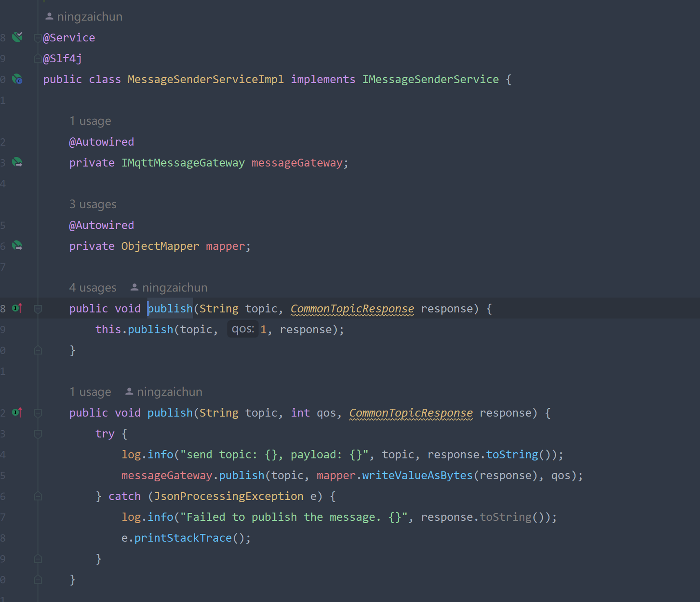Open the '4 usages' hint above publish
The height and width of the screenshot is (602, 700).
pos(92,287)
